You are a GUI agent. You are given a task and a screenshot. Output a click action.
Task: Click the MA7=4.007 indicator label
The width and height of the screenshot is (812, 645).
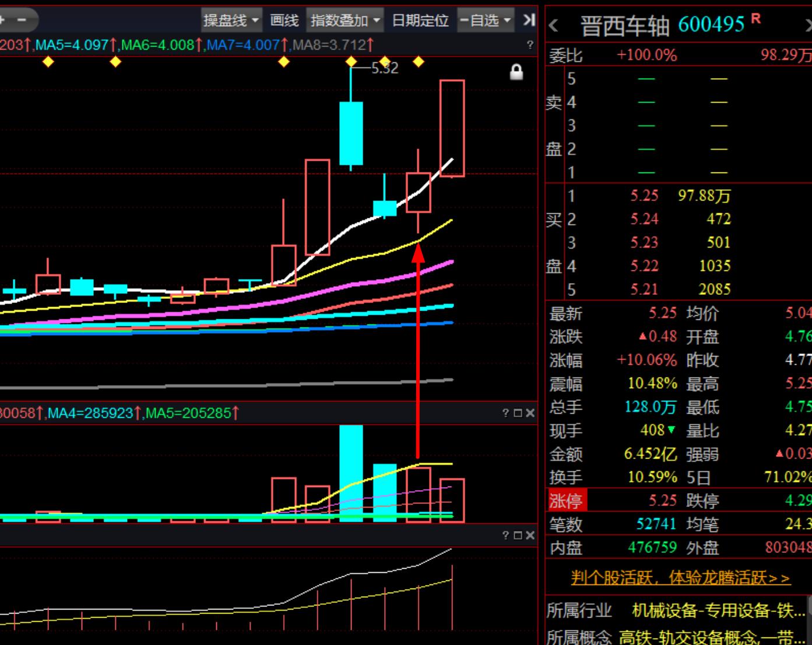coord(248,45)
